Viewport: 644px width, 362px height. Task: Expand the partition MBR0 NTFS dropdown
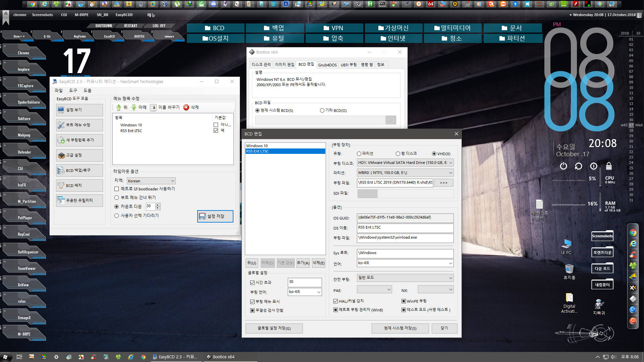click(405, 173)
